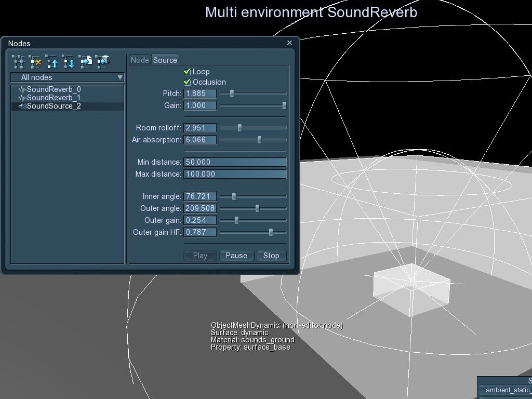The height and width of the screenshot is (399, 532).
Task: Select SoundReverb_1 in the node list
Action: coord(68,98)
